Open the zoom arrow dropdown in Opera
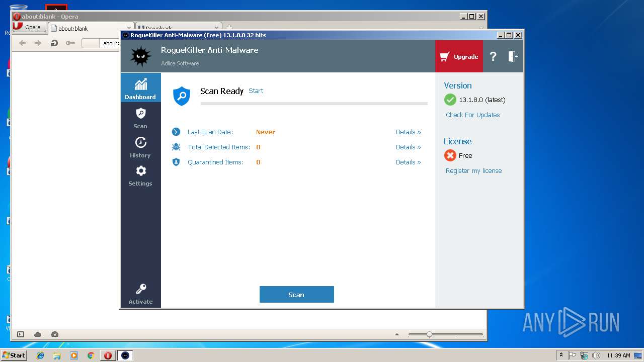644x362 pixels. pyautogui.click(x=397, y=334)
